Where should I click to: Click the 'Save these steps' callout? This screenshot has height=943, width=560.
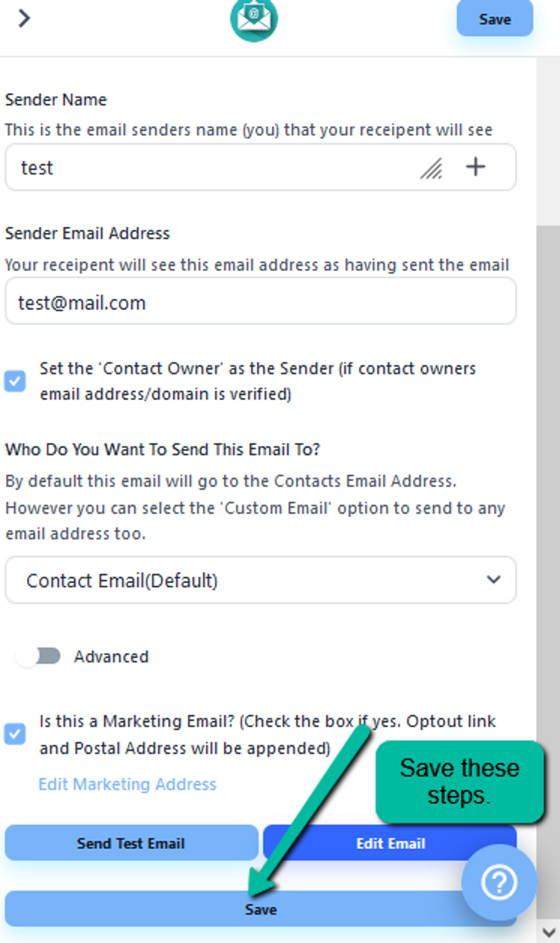[458, 781]
